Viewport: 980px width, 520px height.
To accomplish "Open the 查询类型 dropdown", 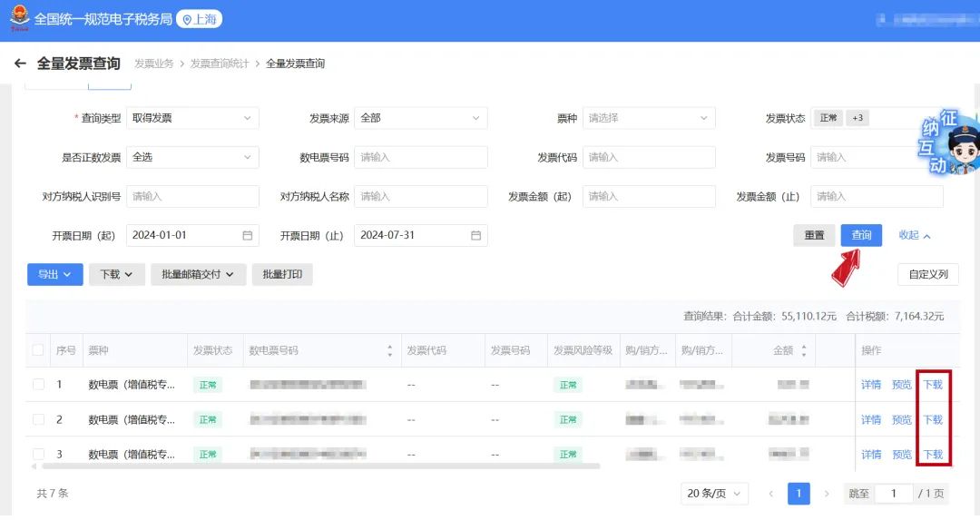I will [x=192, y=118].
